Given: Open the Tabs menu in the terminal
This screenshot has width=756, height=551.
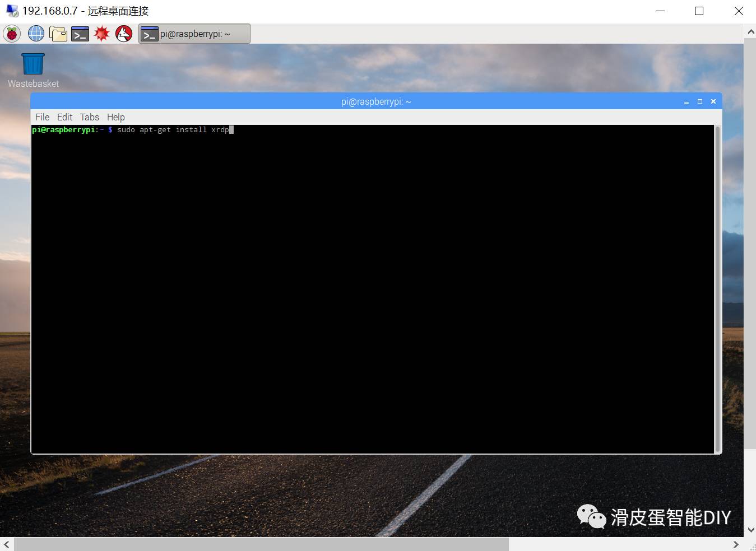Looking at the screenshot, I should point(90,117).
